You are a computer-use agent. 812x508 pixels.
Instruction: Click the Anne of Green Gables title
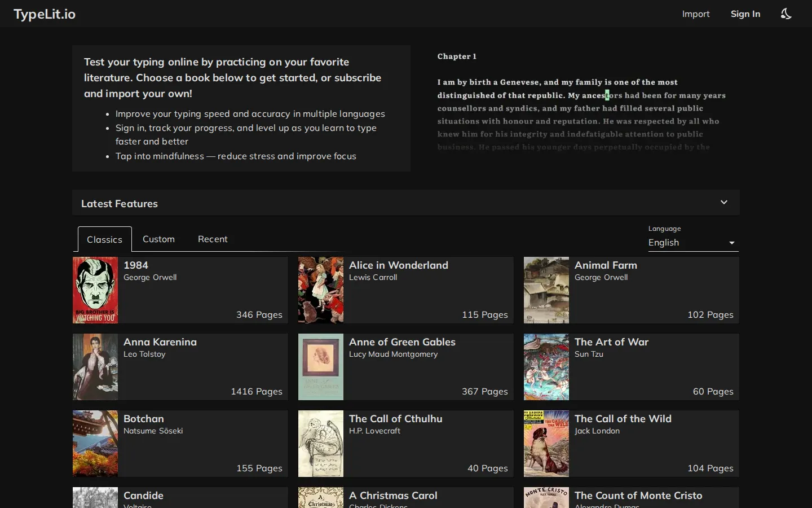pyautogui.click(x=402, y=342)
